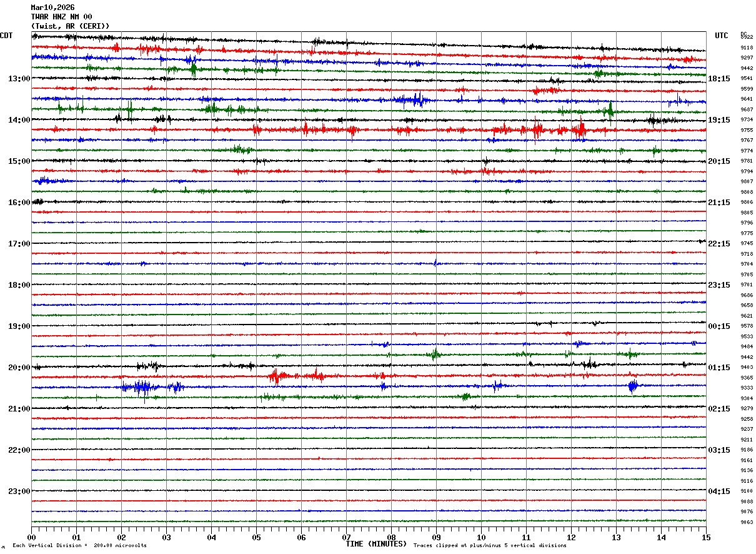Click minute tick label '03' on axis
This screenshot has height=554, width=756.
pos(166,537)
